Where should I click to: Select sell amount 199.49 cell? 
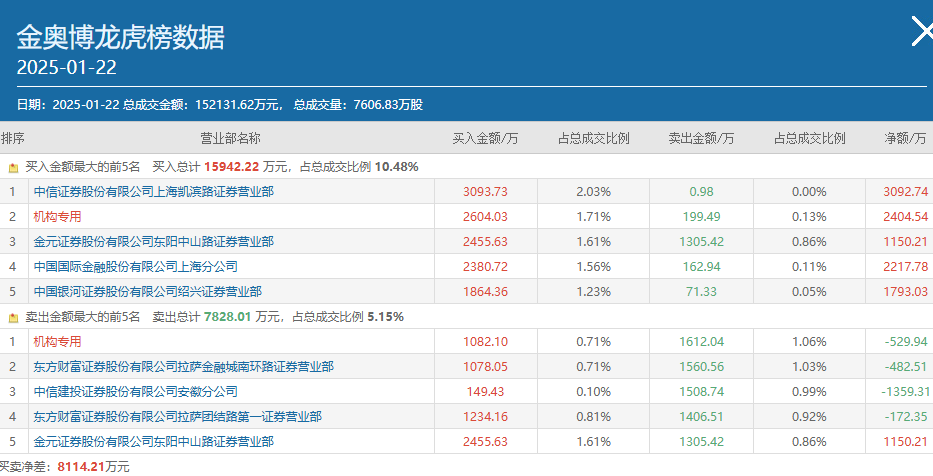pyautogui.click(x=702, y=217)
